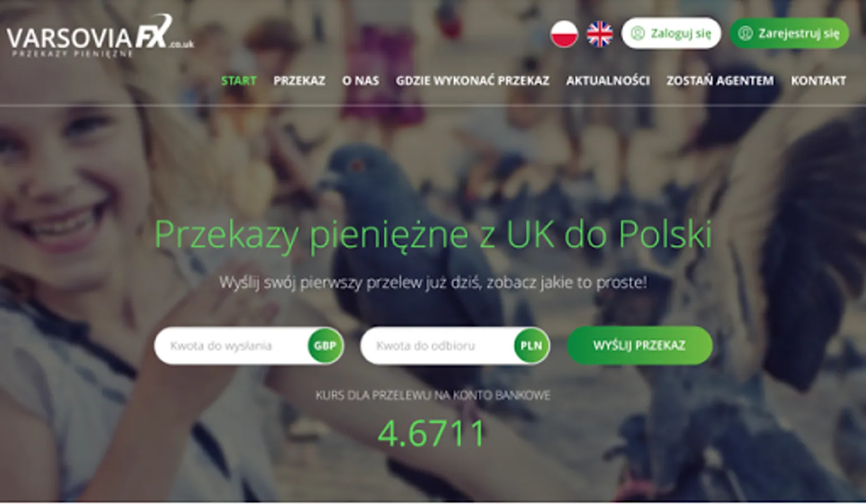
Task: Click the VarsoviaFX logo
Action: coord(100,36)
